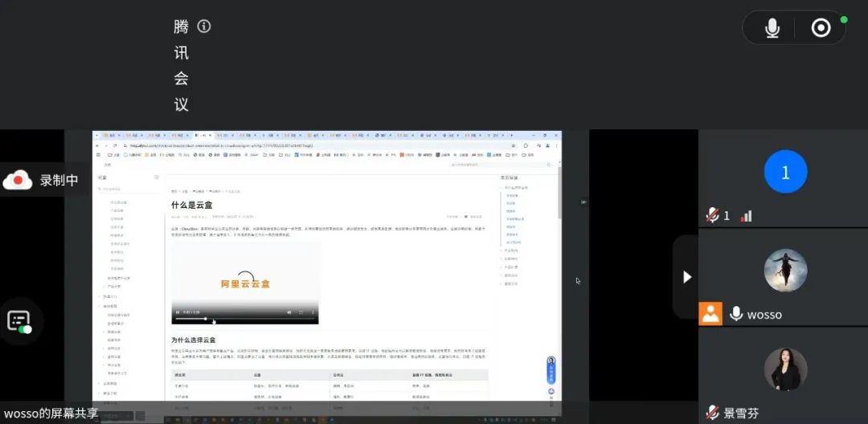
Task: Click the video player volume icon
Action: [x=289, y=312]
